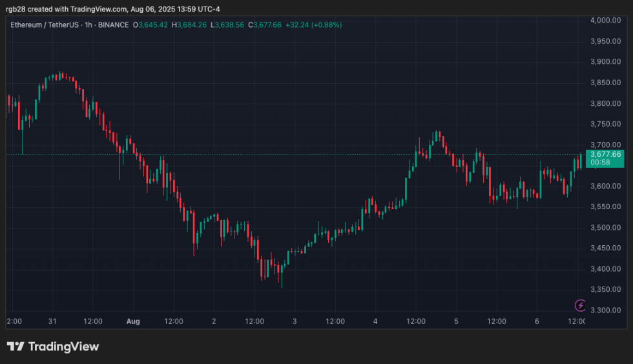633x364 pixels.
Task: Click the 3,500.00 price scale label
Action: (x=605, y=228)
